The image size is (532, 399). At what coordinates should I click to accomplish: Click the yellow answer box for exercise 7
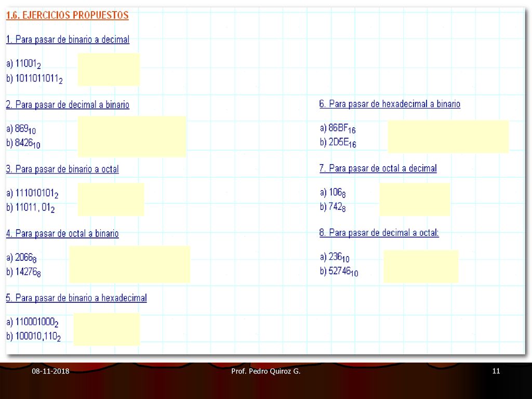click(415, 199)
